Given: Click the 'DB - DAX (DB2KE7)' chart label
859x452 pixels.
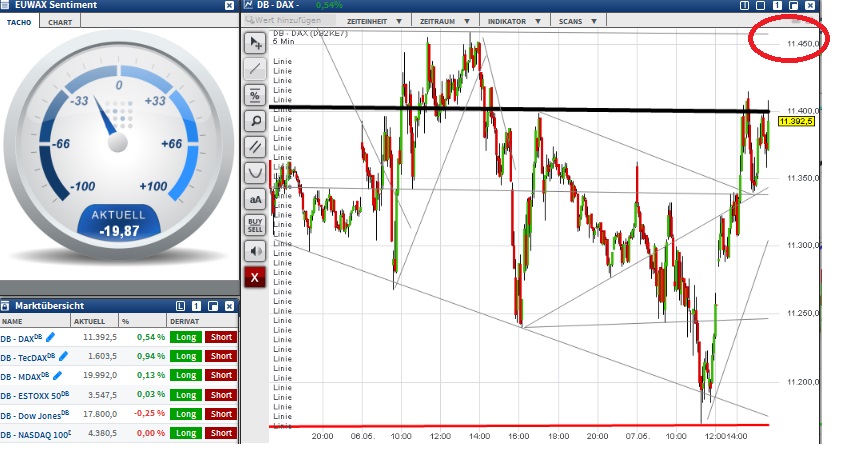Looking at the screenshot, I should 310,33.
